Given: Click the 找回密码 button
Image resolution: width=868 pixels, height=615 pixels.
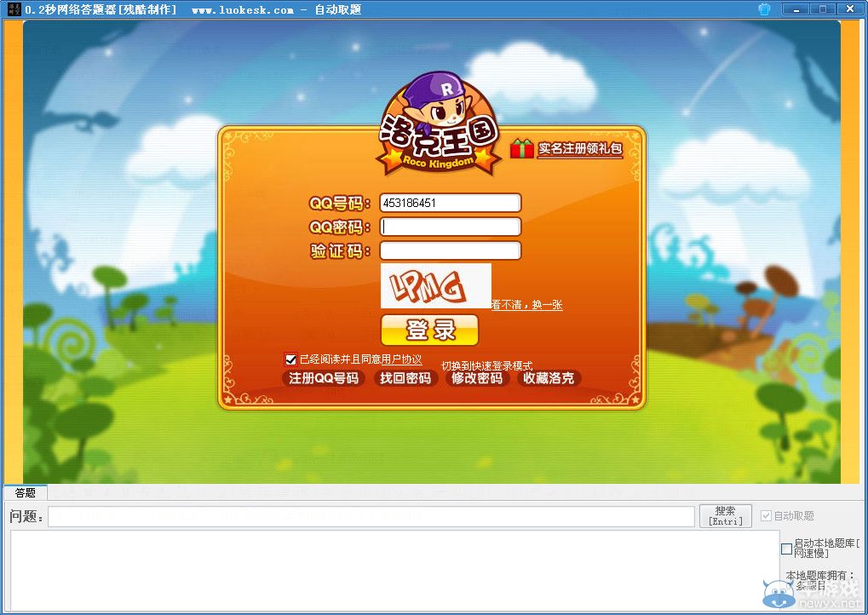Looking at the screenshot, I should 405,378.
